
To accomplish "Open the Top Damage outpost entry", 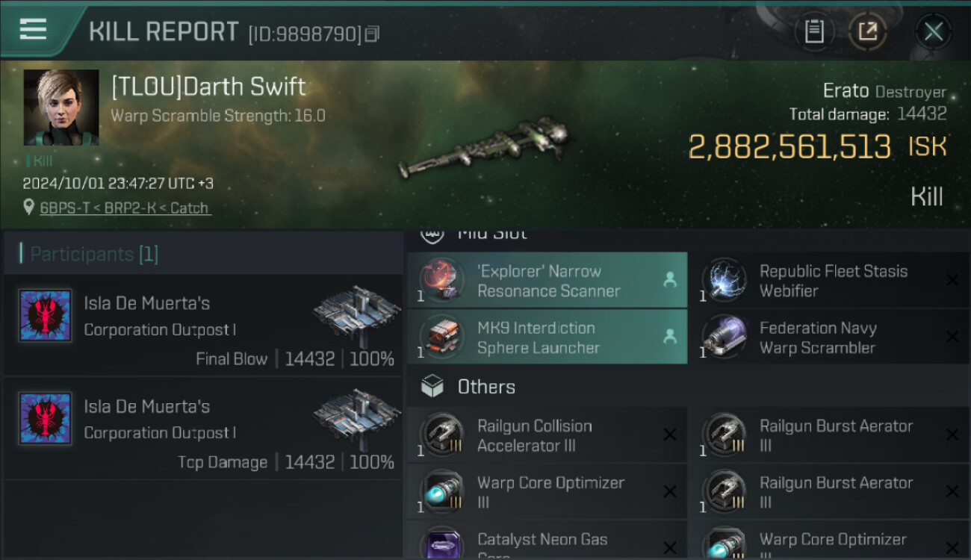I will coord(203,428).
